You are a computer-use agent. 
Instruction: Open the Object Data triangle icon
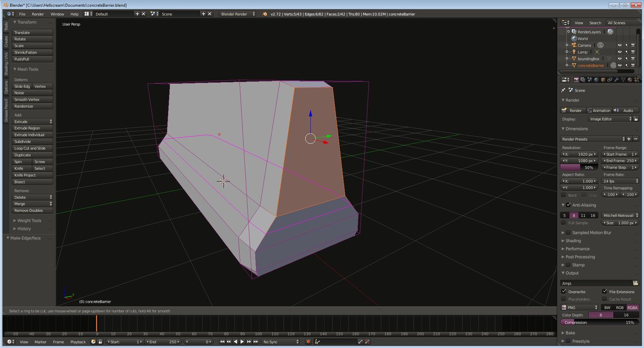tap(623, 80)
